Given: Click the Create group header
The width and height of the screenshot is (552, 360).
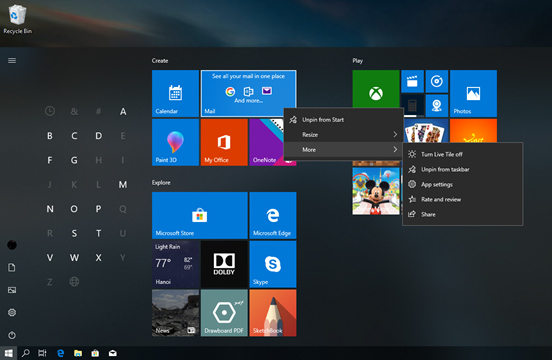Looking at the screenshot, I should coord(160,61).
